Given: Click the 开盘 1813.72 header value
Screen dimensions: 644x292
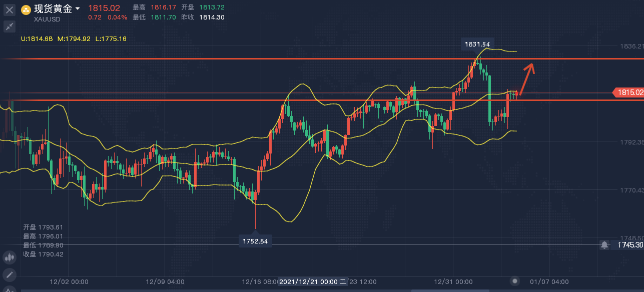Looking at the screenshot, I should coord(203,7).
